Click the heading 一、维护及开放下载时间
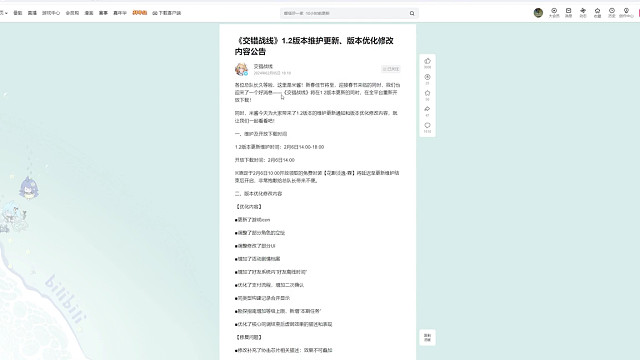The image size is (640, 360). (x=261, y=134)
